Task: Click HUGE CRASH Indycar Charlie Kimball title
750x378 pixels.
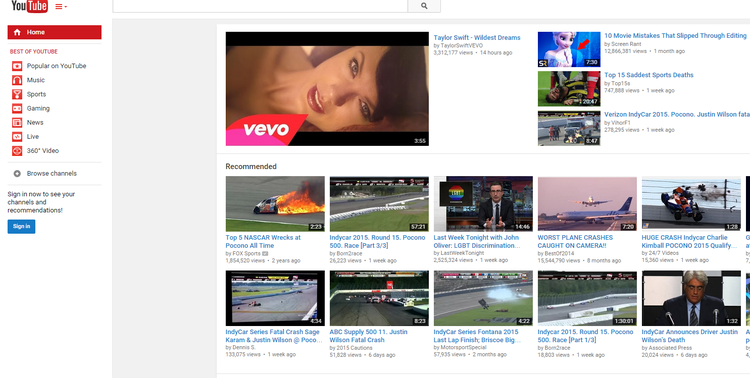Action: [x=689, y=242]
